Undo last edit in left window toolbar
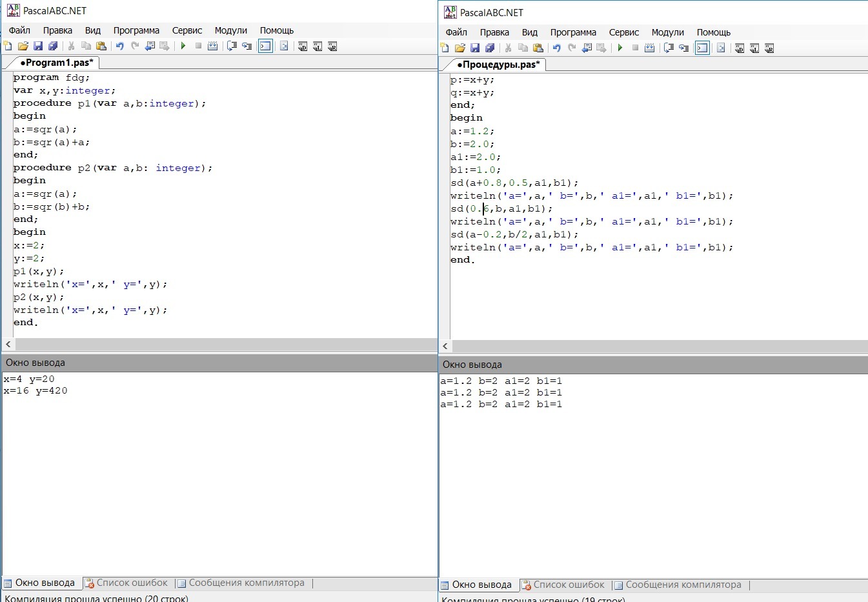The image size is (868, 602). coord(119,46)
